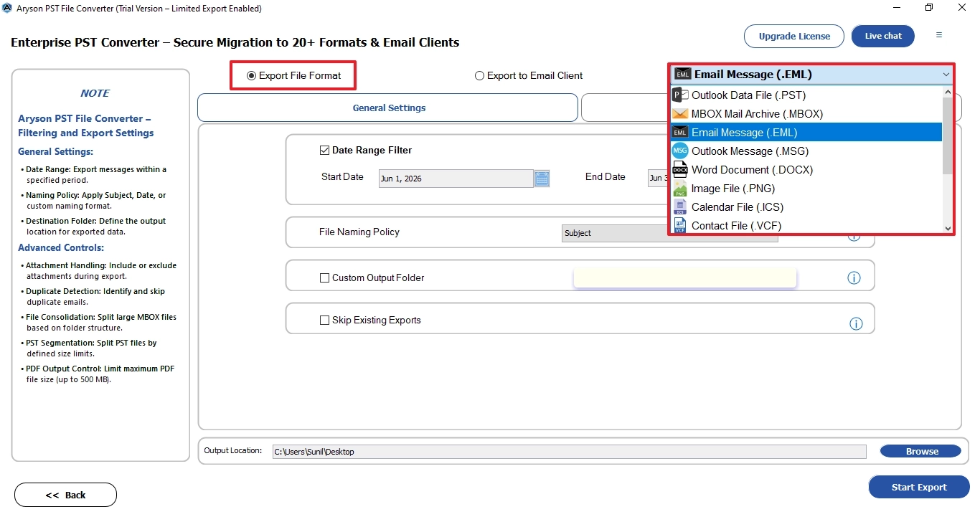
Task: Click the Start Date field Jun 1, 2026
Action: coord(456,179)
